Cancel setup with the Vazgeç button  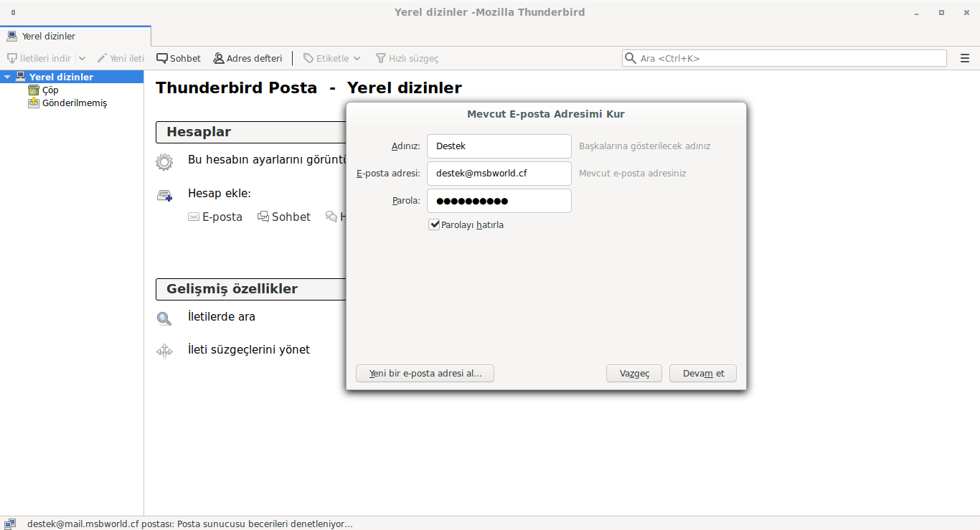[x=634, y=374]
